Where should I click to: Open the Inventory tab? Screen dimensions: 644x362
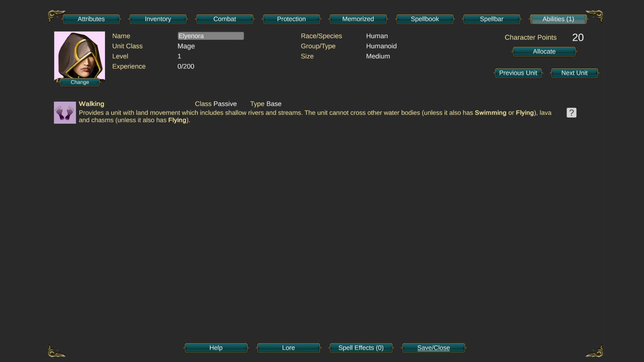pos(158,19)
